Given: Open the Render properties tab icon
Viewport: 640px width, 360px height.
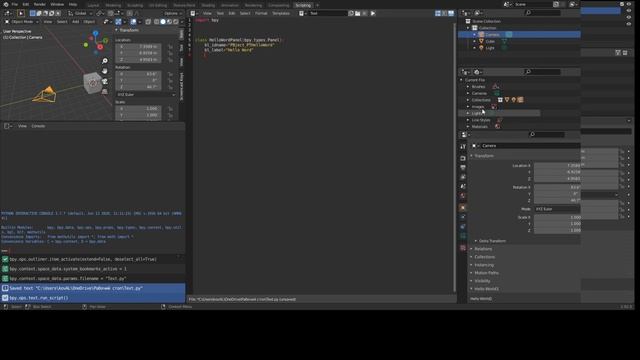Looking at the screenshot, I should coord(463,158).
